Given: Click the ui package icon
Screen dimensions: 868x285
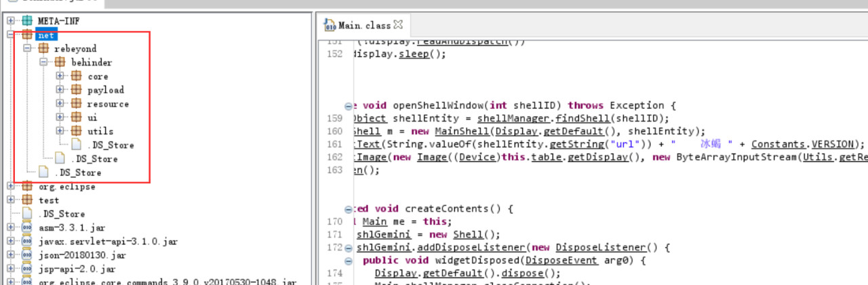Looking at the screenshot, I should click(x=76, y=117).
